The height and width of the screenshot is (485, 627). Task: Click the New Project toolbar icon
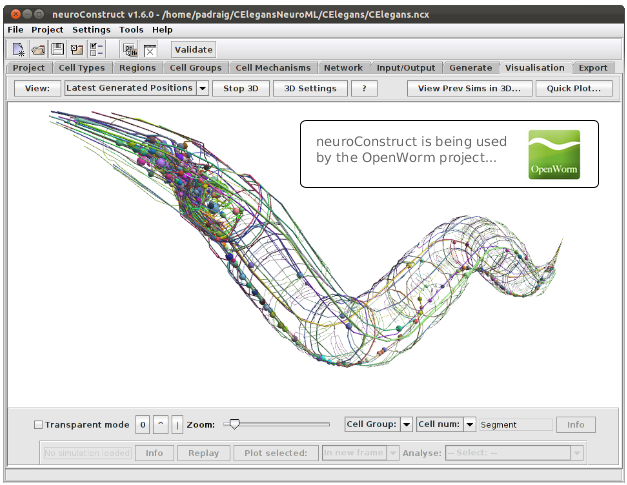[19, 49]
